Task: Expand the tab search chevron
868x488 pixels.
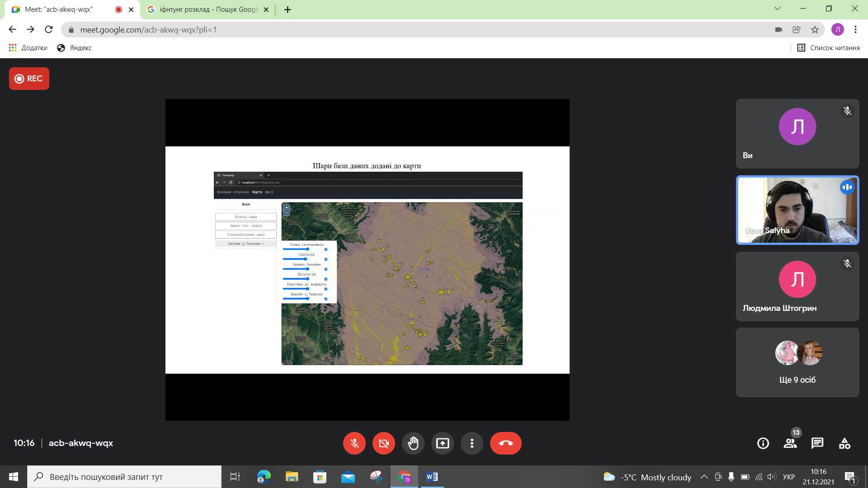Action: tap(777, 9)
